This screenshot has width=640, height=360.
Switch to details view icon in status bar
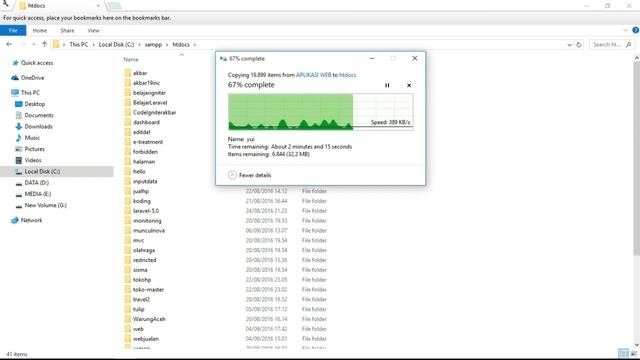623,353
